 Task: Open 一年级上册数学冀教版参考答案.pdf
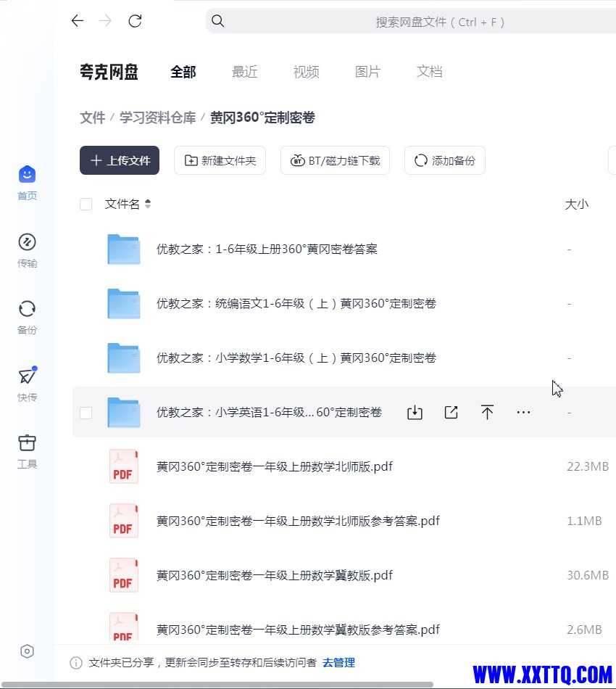tap(298, 630)
